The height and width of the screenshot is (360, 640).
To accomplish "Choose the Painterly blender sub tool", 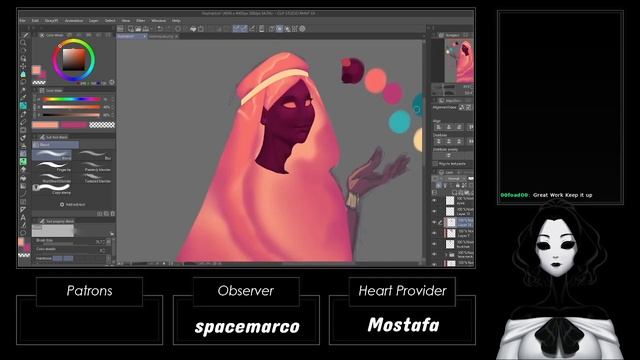I will point(95,166).
